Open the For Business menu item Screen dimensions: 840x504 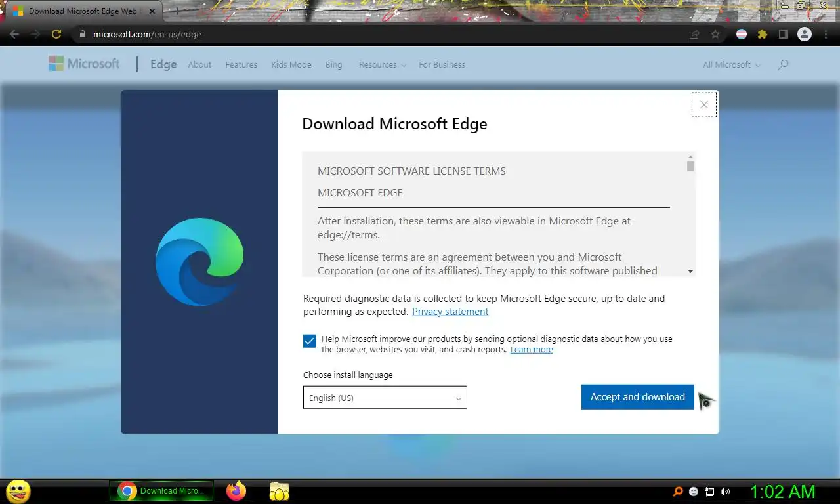tap(442, 64)
